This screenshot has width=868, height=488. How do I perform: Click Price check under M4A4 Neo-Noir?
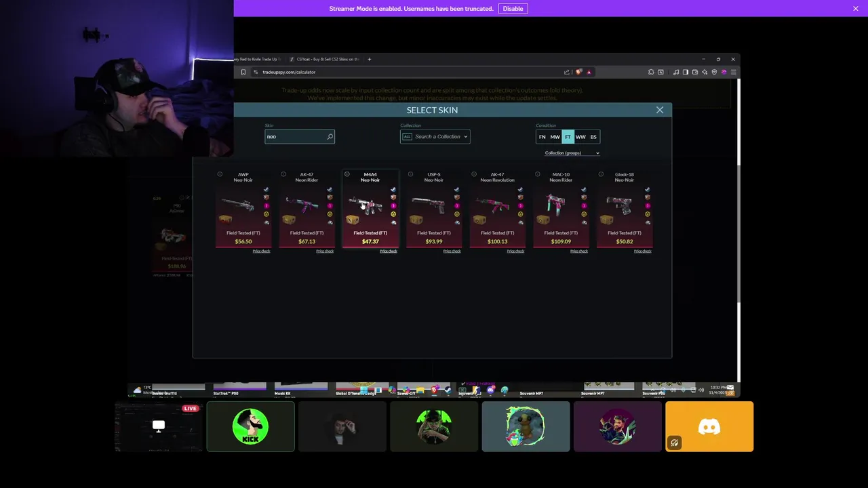click(x=389, y=251)
